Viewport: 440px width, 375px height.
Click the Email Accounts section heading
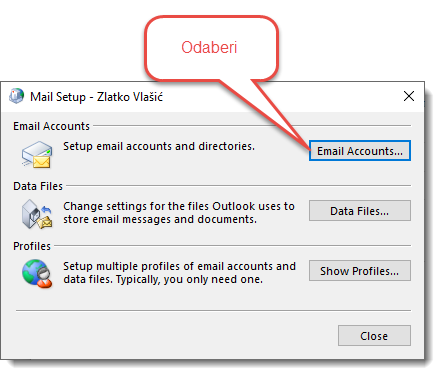click(x=51, y=126)
